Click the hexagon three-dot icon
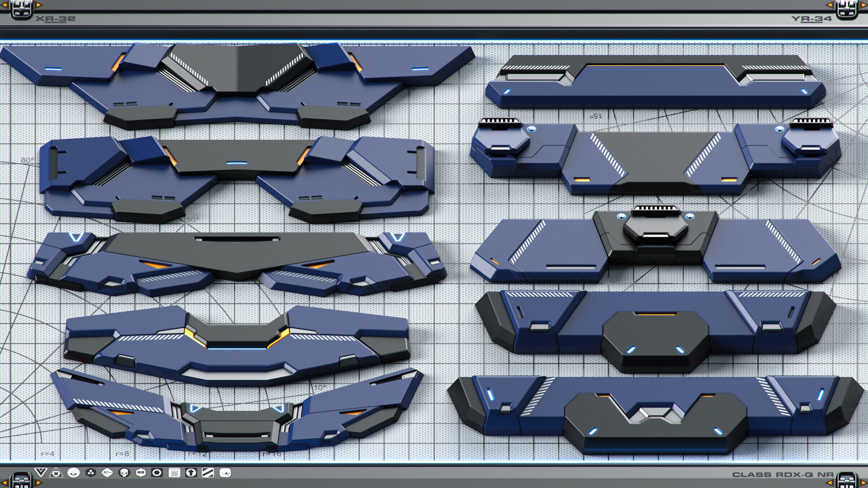The width and height of the screenshot is (868, 488). pos(90,473)
